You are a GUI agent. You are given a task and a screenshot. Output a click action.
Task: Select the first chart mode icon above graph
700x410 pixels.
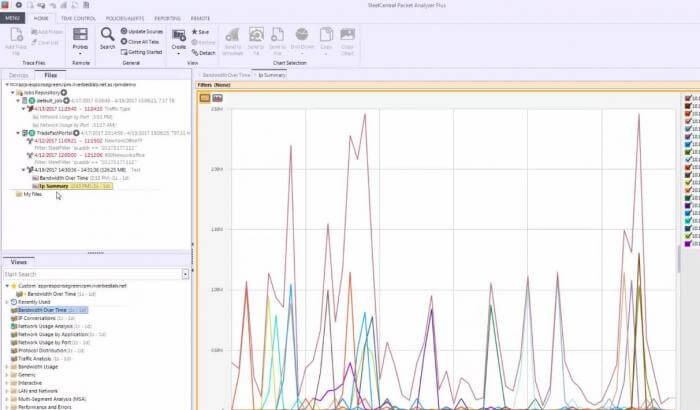coord(205,98)
